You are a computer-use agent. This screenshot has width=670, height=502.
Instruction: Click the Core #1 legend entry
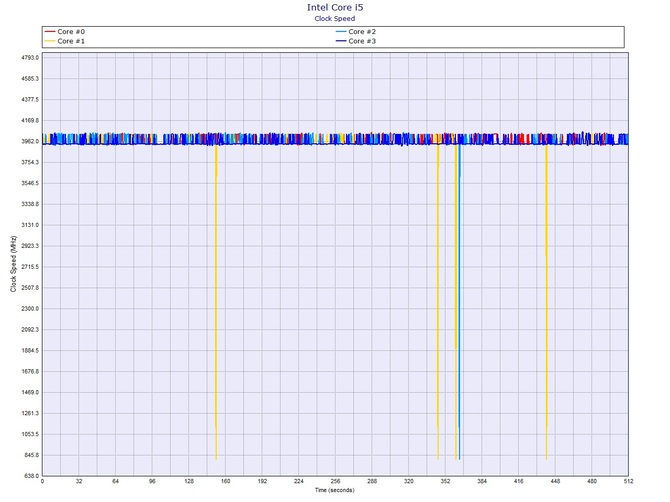(65, 41)
